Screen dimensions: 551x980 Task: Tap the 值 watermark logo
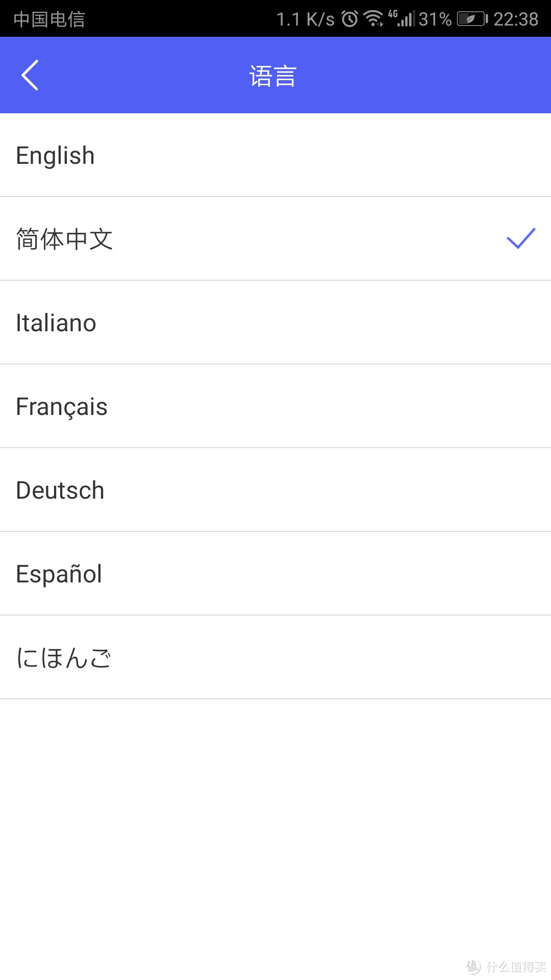coord(473,966)
